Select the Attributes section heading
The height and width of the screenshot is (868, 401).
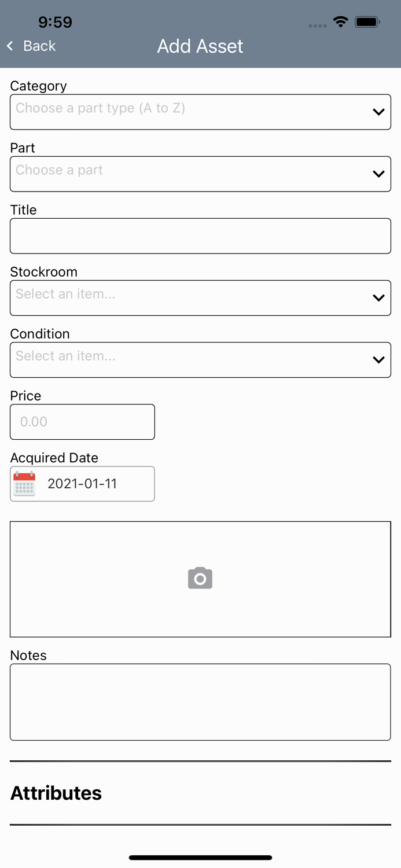[56, 793]
